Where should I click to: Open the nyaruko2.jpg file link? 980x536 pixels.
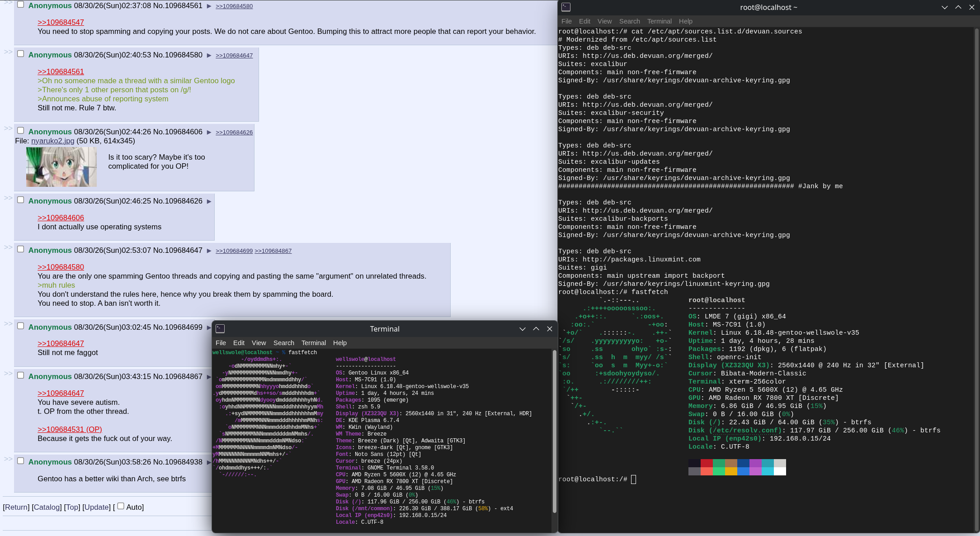click(52, 141)
